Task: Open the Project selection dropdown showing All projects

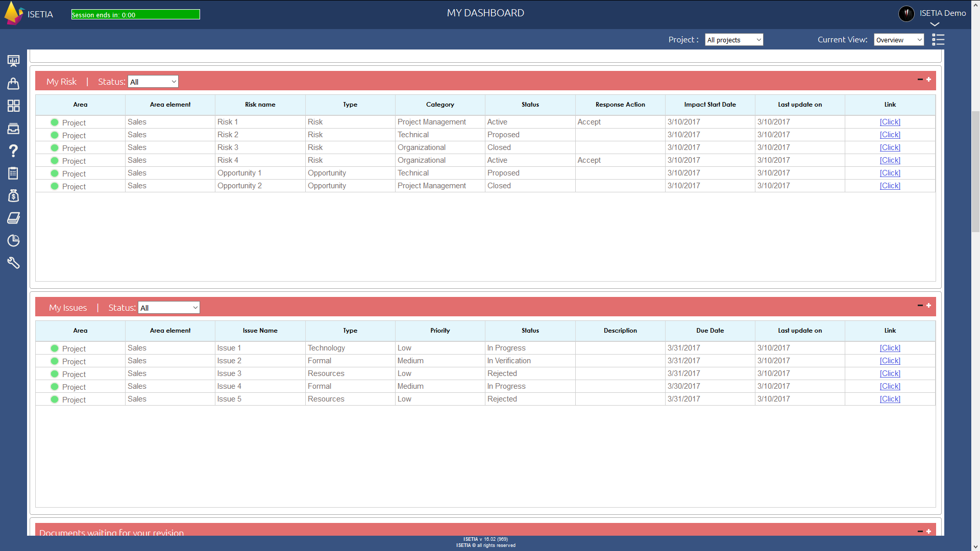Action: point(733,39)
